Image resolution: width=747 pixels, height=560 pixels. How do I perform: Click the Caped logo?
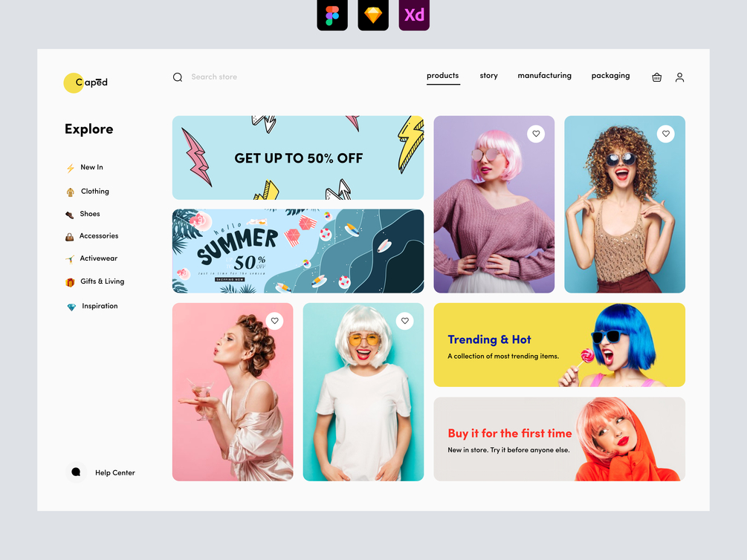[85, 82]
